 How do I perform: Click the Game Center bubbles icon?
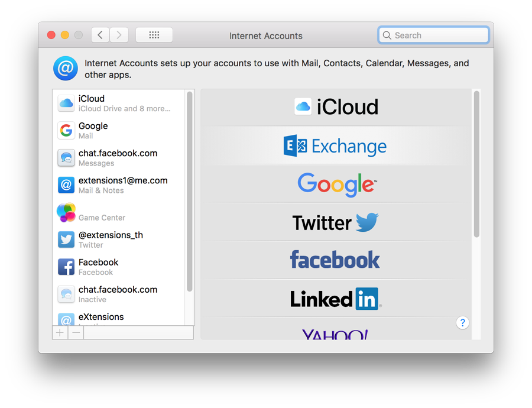pos(66,212)
